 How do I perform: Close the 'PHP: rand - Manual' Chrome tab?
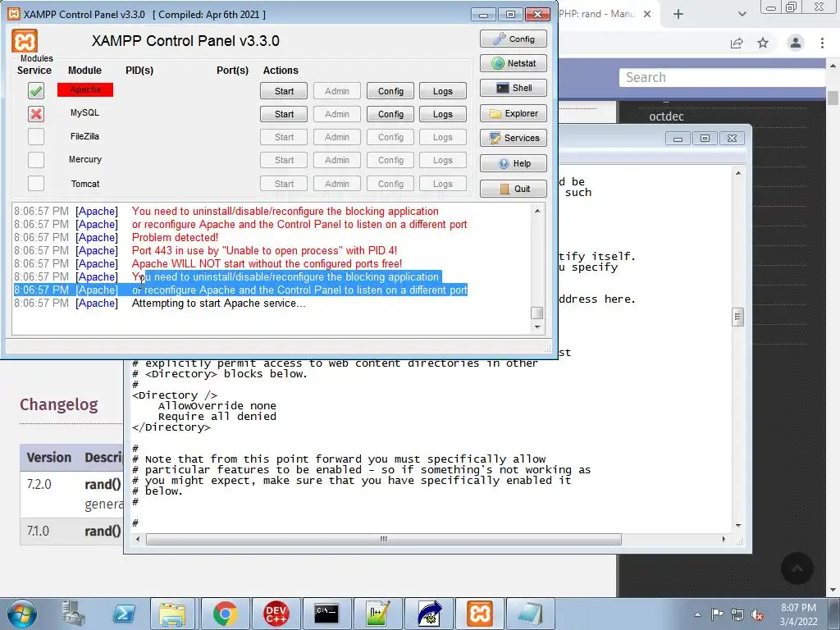coord(647,14)
